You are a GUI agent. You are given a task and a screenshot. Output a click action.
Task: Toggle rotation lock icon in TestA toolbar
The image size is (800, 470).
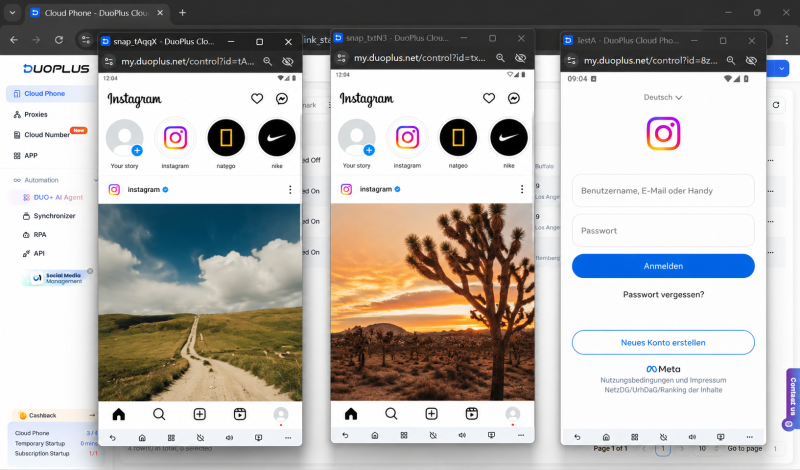(x=663, y=437)
